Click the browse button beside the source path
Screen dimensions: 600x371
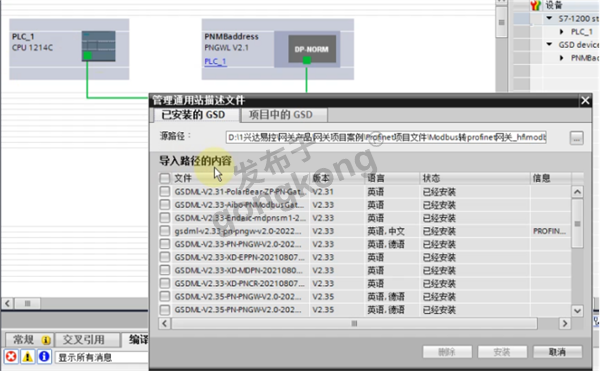tap(577, 138)
